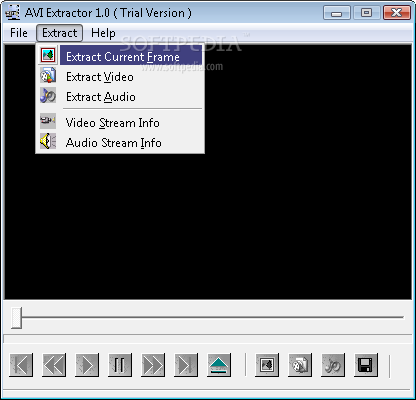Click the speaker icon beside Audio Stream Info
Viewport: 416px width, 400px height.
point(48,141)
